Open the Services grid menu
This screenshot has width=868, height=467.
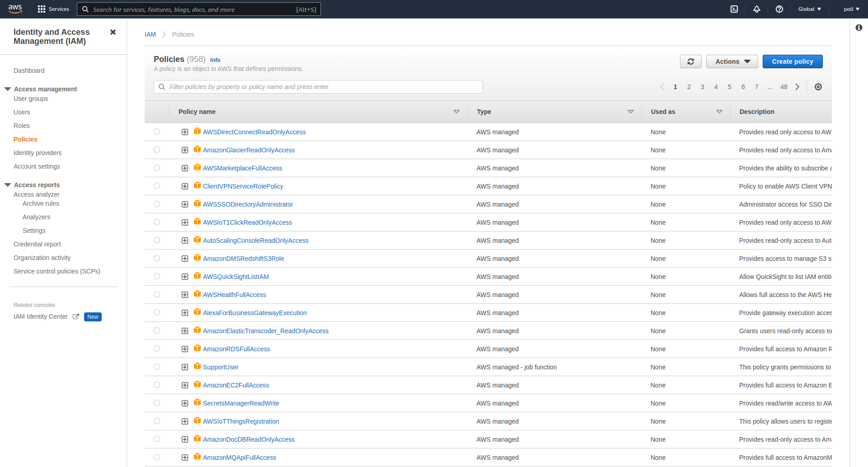click(53, 9)
